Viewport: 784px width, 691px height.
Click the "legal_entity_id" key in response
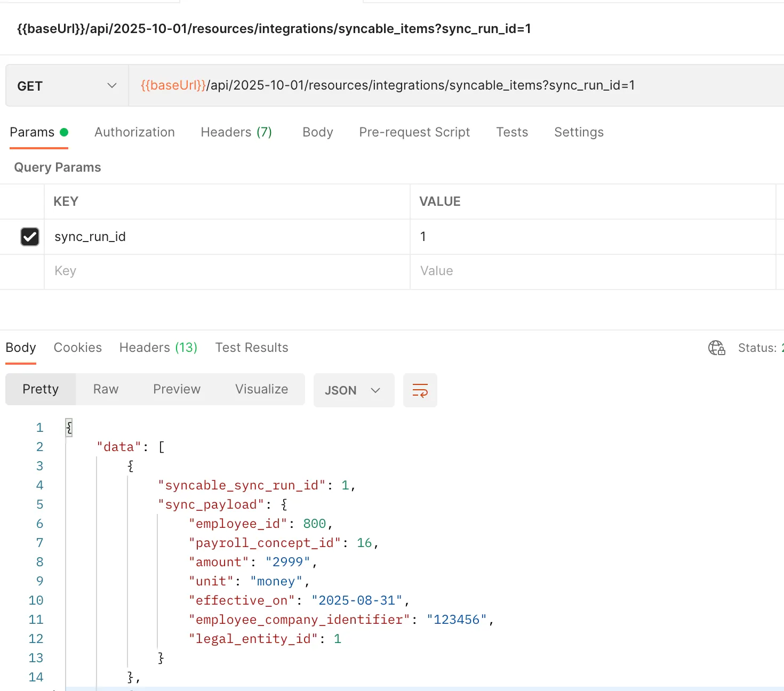253,639
